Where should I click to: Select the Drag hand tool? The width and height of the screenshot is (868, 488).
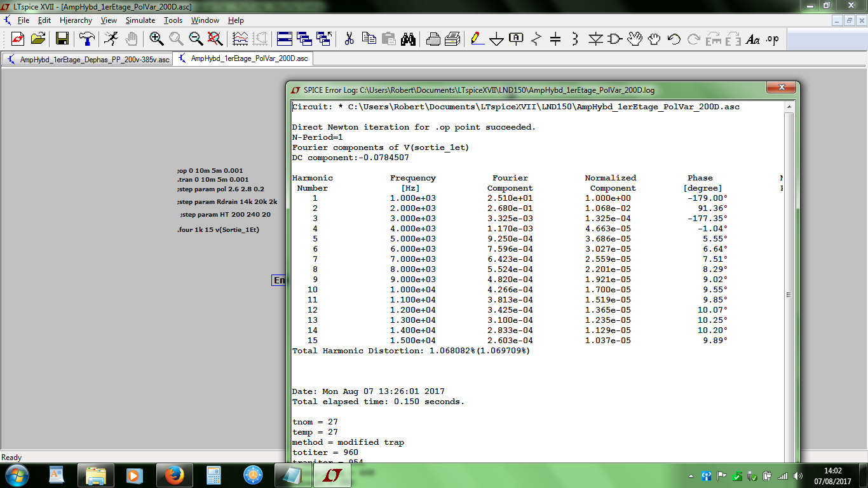pyautogui.click(x=654, y=39)
